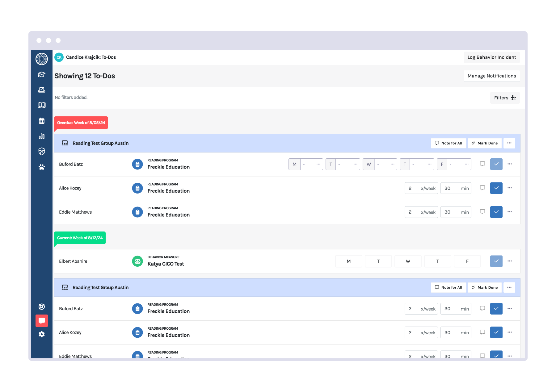Open Thursday options for overdue Buford Batz
The image size is (556, 392).
click(429, 164)
